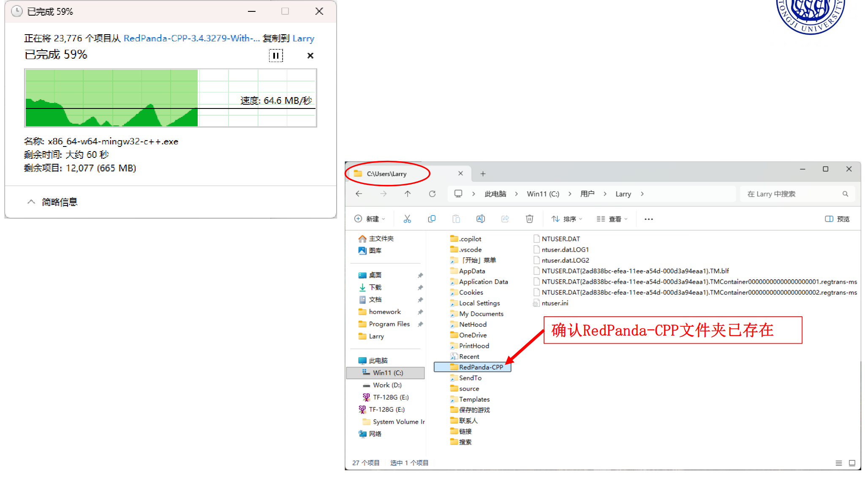Switch to details list view in status bar
The image size is (868, 477).
pos(838,463)
